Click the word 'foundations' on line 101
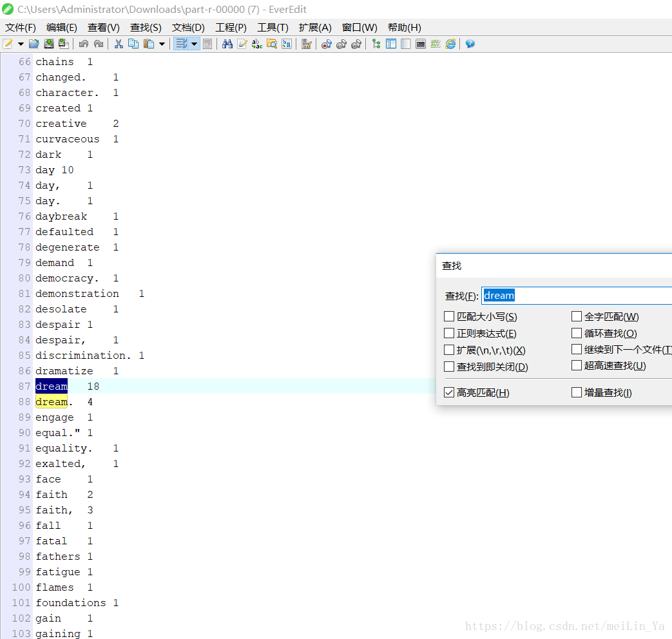 (71, 602)
